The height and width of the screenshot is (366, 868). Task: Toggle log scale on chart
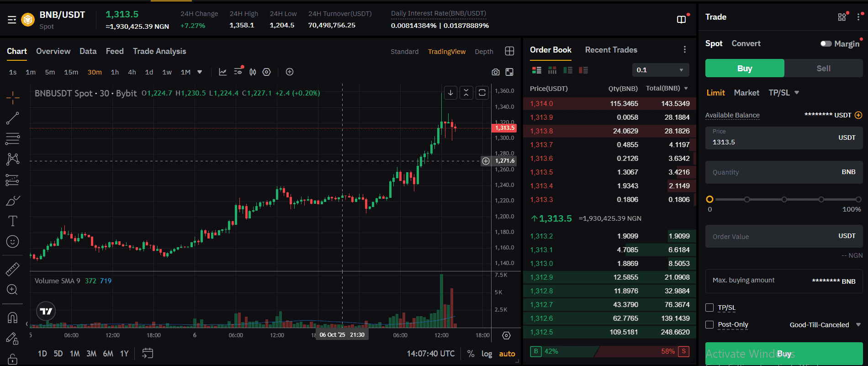[x=487, y=354]
